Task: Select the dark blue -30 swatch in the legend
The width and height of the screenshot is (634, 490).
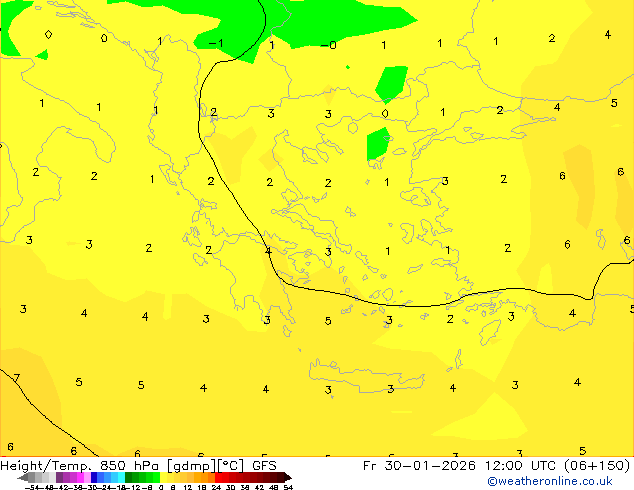Action: tap(94, 477)
